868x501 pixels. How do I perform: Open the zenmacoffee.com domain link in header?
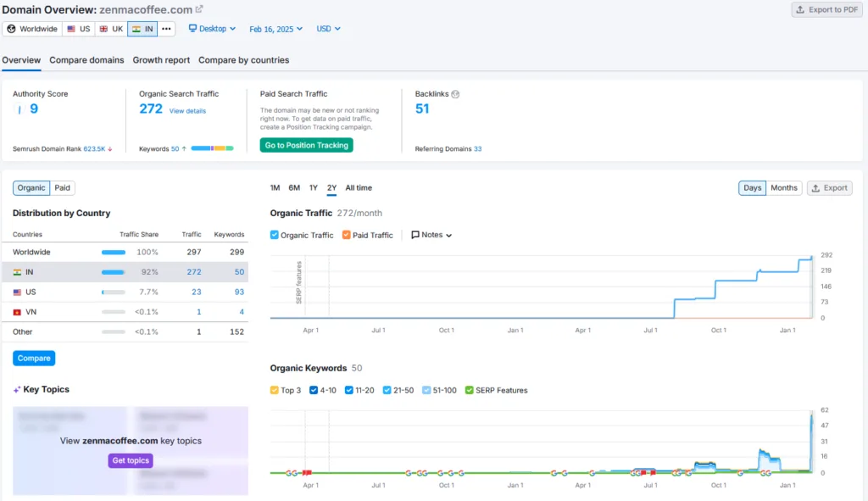coord(146,10)
